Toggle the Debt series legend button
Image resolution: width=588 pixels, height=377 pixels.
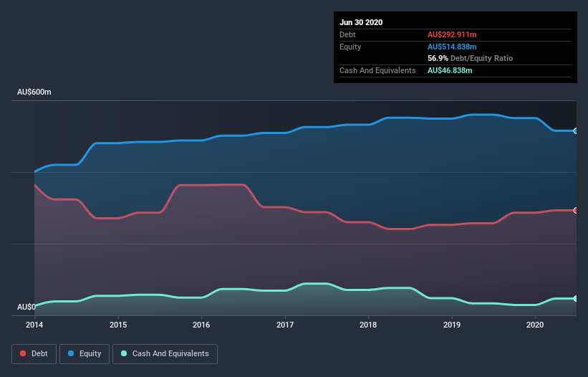pos(34,354)
